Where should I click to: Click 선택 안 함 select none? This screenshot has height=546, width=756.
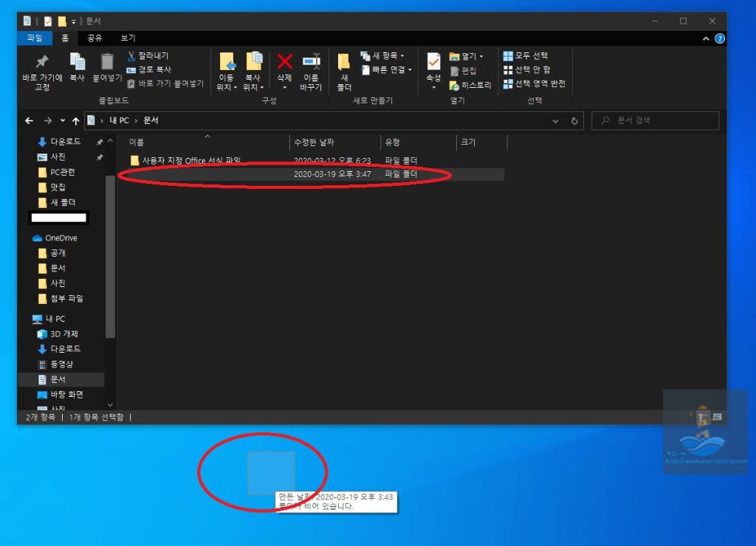(527, 70)
